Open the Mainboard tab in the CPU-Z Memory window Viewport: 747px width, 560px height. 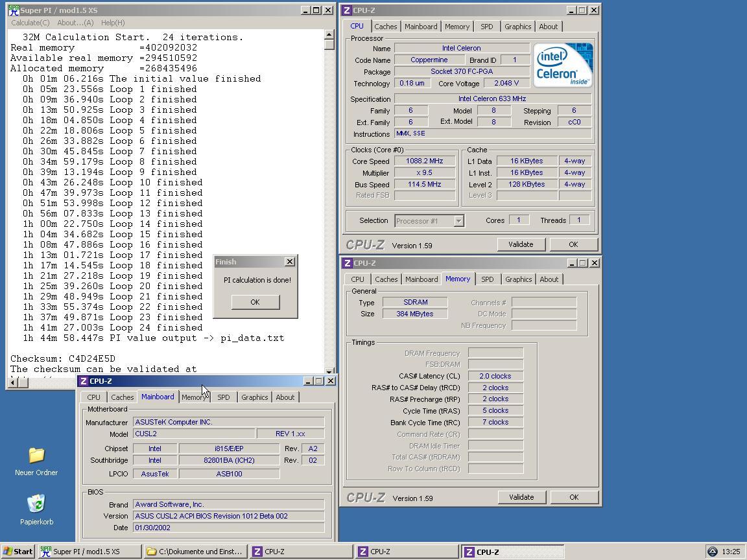click(x=421, y=279)
